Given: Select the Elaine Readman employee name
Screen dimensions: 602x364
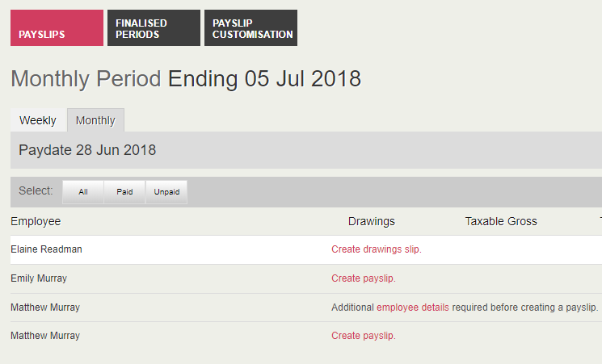Looking at the screenshot, I should pyautogui.click(x=46, y=249).
